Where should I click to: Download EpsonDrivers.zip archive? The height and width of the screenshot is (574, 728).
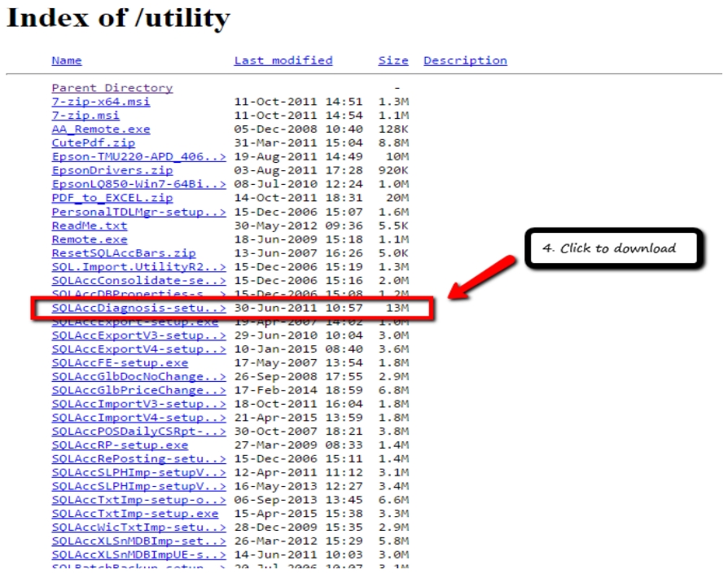[112, 171]
